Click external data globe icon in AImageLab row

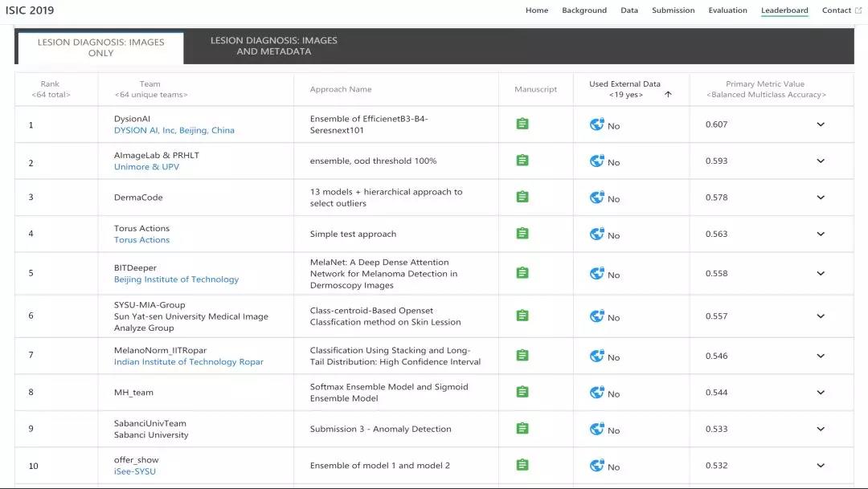pos(596,161)
